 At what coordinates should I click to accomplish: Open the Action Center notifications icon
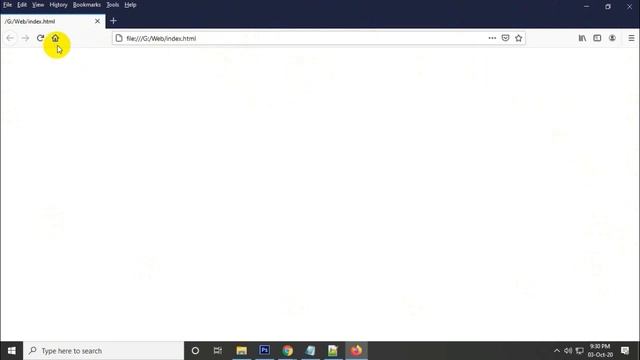tap(625, 351)
